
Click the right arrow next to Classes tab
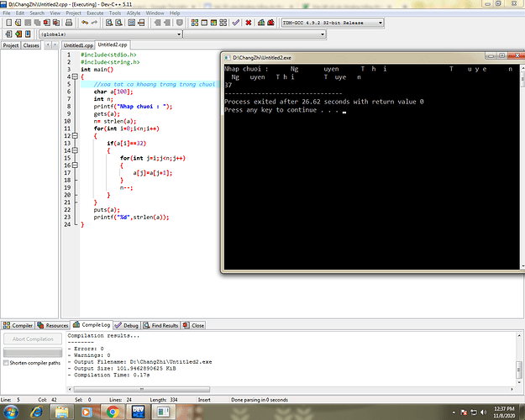click(55, 45)
